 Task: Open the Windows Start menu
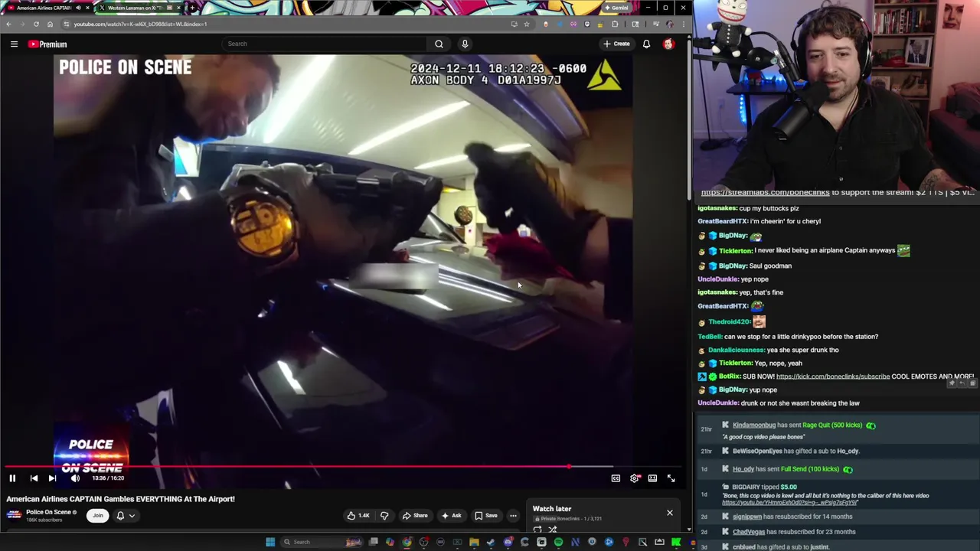269,543
